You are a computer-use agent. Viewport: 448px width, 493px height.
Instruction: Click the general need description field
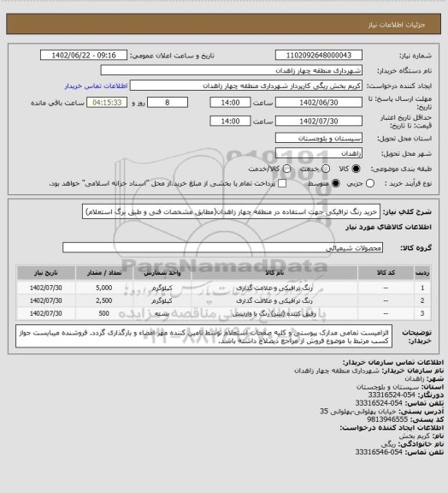(x=231, y=212)
